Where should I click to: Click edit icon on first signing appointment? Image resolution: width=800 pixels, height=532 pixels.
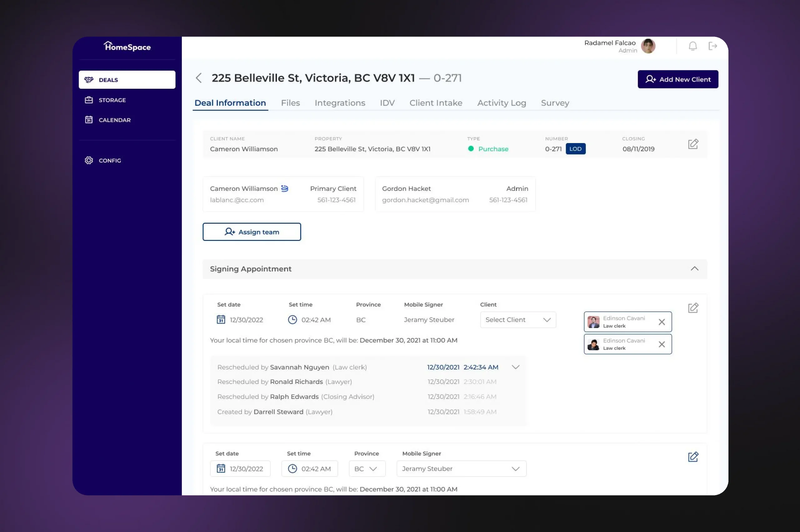point(693,308)
